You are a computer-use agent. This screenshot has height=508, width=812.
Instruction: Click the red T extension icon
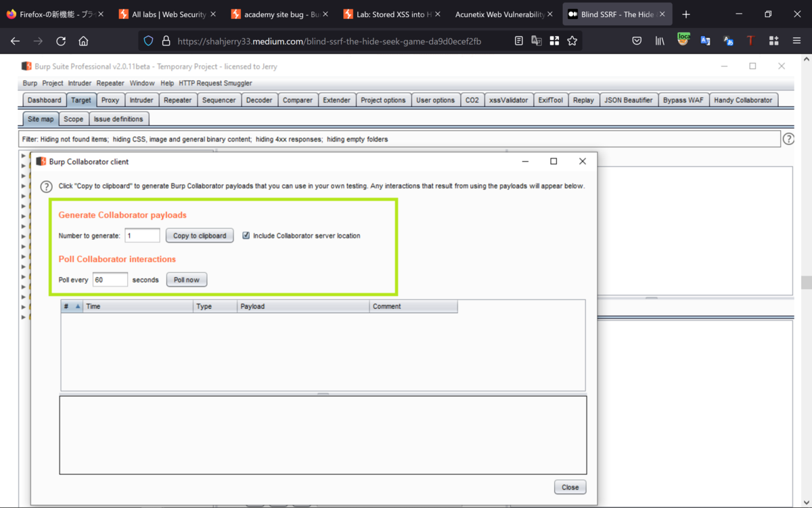pos(750,41)
